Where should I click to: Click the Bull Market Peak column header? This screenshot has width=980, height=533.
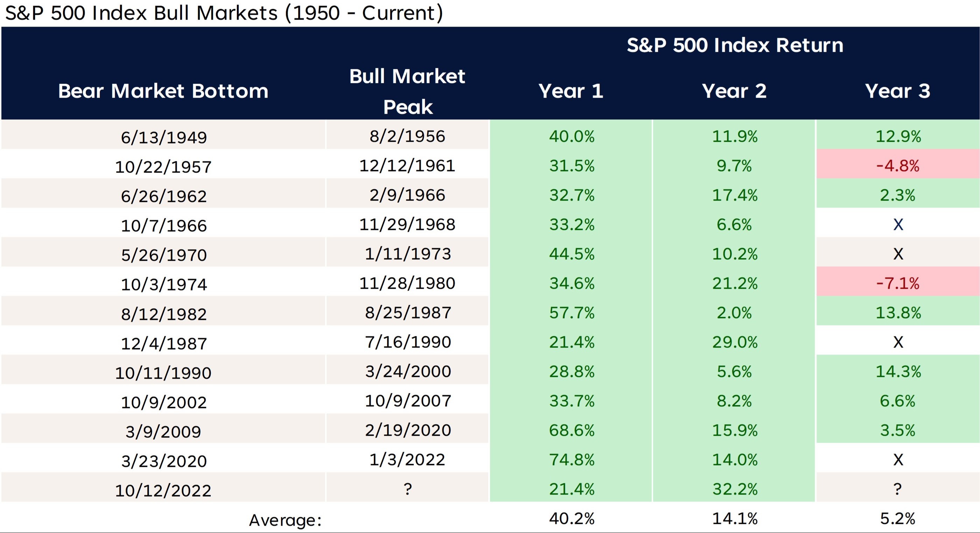[407, 91]
